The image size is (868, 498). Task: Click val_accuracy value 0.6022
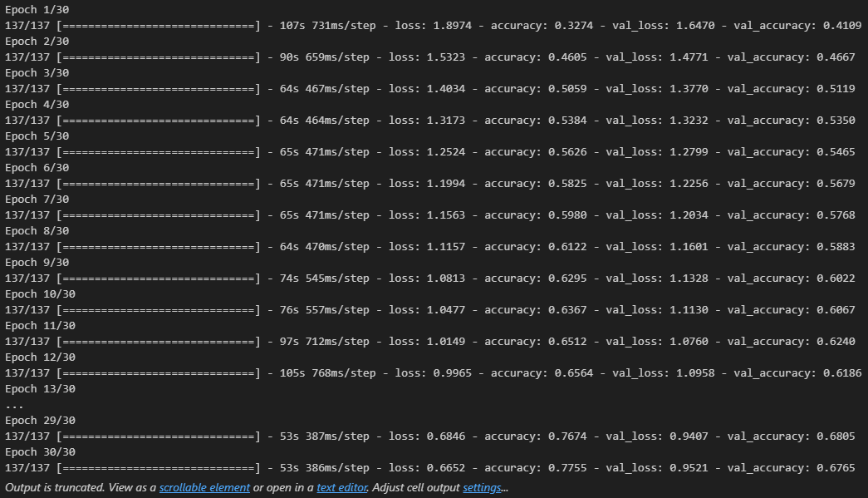coord(836,278)
